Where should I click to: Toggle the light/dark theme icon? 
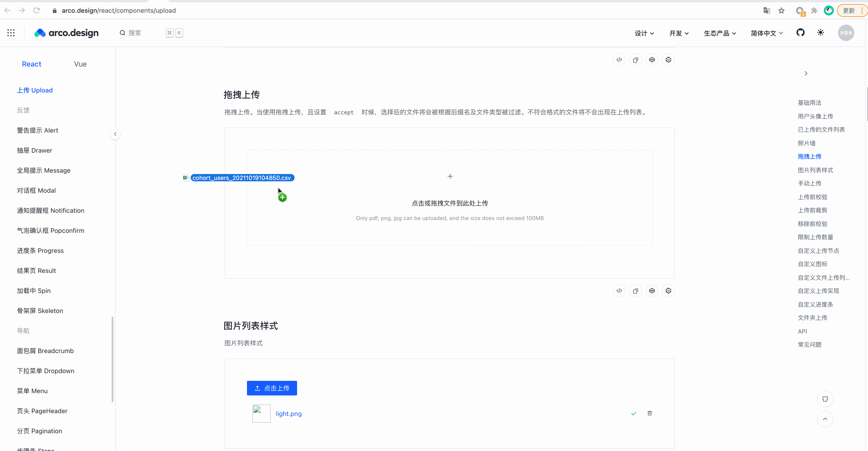[x=820, y=32]
